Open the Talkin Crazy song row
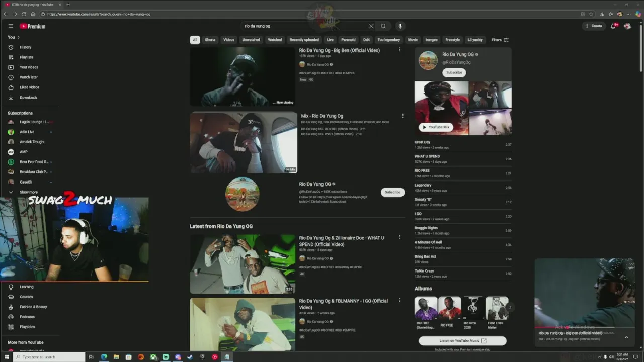Viewport: 644px width, 362px height. pos(463,274)
